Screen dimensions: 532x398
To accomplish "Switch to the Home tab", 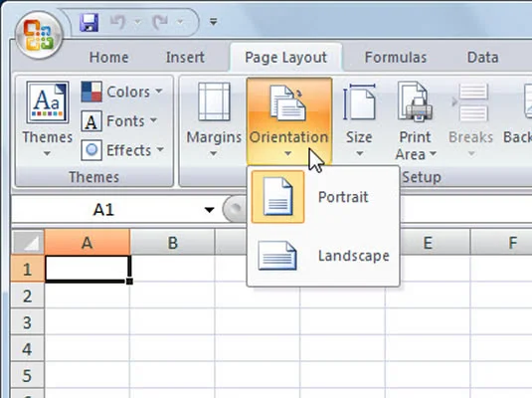I will (x=109, y=58).
